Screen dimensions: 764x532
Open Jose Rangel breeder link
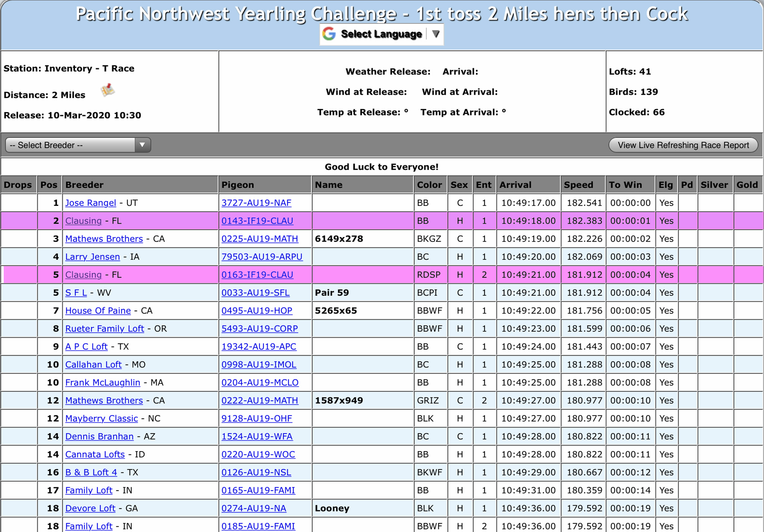(x=91, y=203)
